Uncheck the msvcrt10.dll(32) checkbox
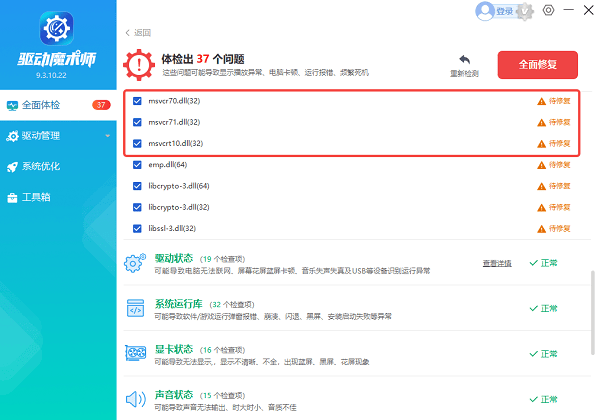Viewport: 600px width, 420px height. click(x=137, y=143)
